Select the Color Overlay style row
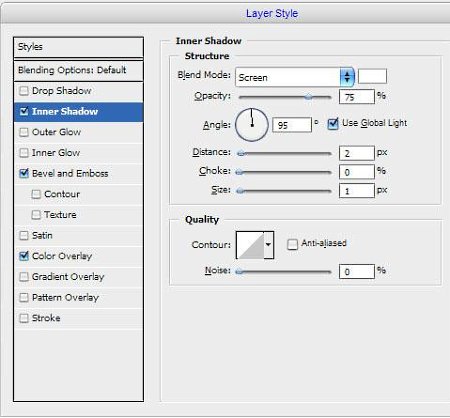Image resolution: width=450 pixels, height=418 pixels. point(79,256)
